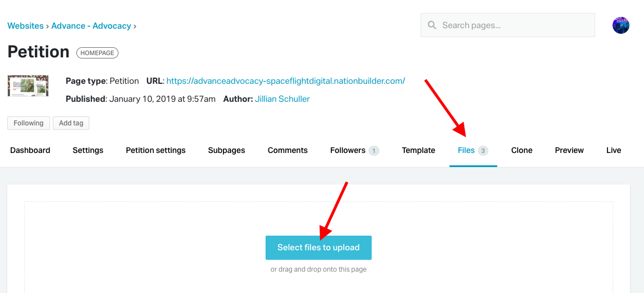Viewport: 644px width, 293px height.
Task: Open the Dashboard tab
Action: [30, 150]
